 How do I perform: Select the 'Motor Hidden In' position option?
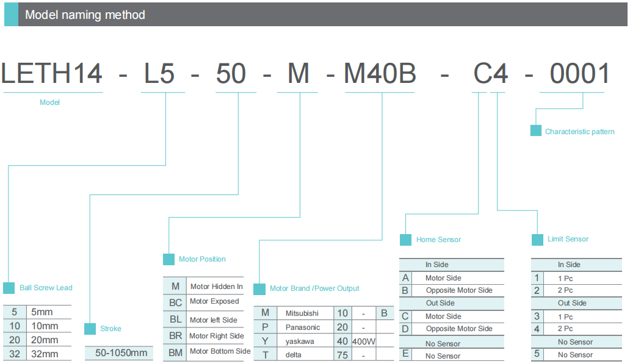coord(216,287)
